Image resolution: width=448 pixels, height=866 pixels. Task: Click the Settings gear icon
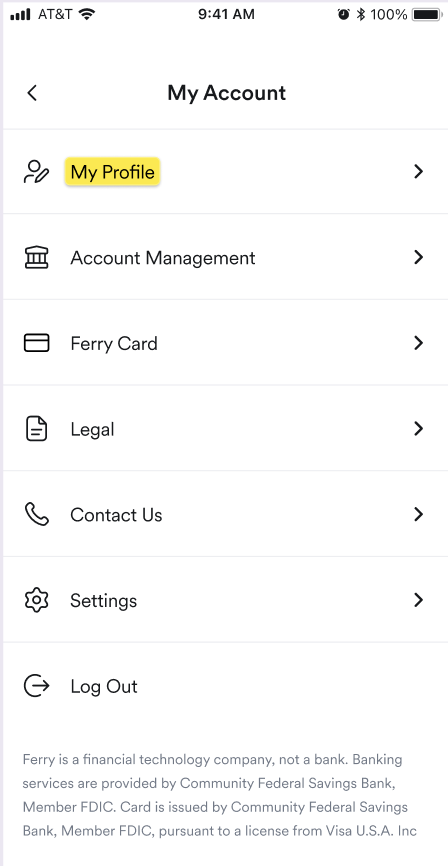coord(36,600)
